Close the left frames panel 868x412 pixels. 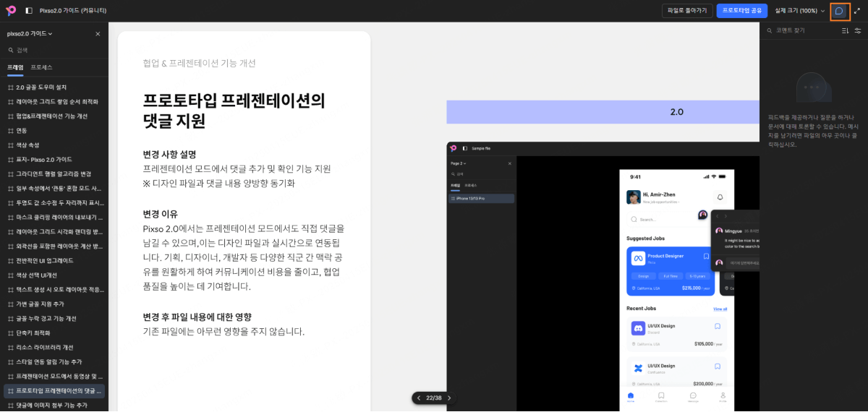click(98, 34)
